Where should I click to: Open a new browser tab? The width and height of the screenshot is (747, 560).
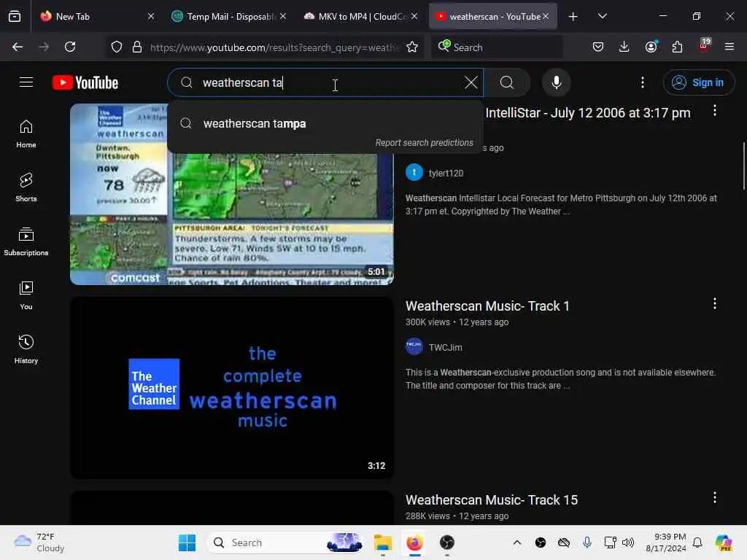(573, 17)
